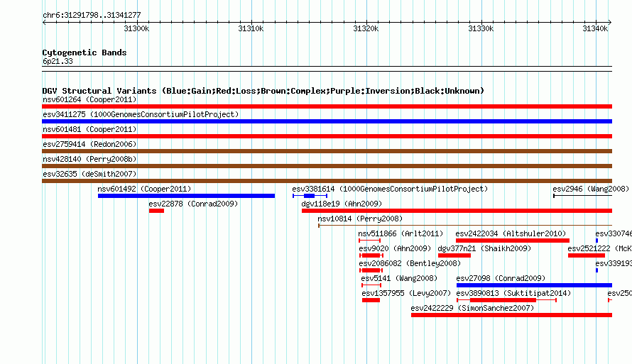Click the esv2946 (Wang2008) label
This screenshot has height=364, width=632.
[x=591, y=189]
